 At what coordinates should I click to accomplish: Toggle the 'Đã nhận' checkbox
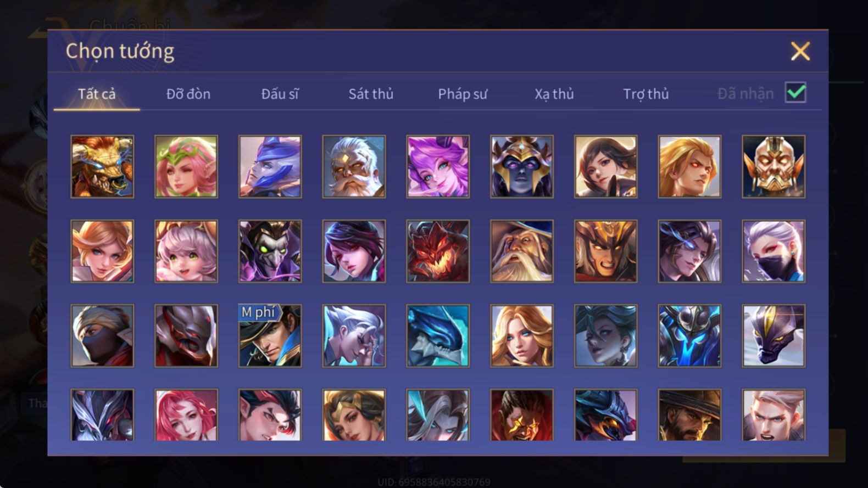click(795, 93)
